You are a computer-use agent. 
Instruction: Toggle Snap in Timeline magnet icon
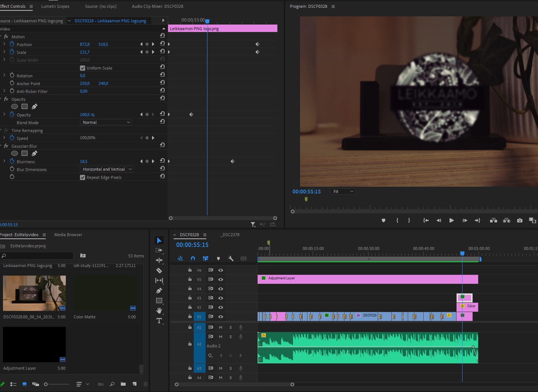point(193,258)
